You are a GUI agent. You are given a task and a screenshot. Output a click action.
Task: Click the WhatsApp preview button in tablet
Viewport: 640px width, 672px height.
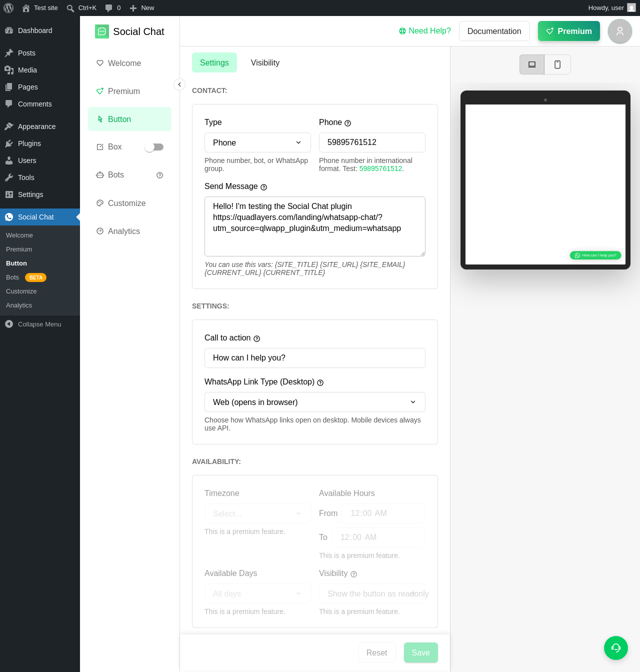(x=595, y=255)
